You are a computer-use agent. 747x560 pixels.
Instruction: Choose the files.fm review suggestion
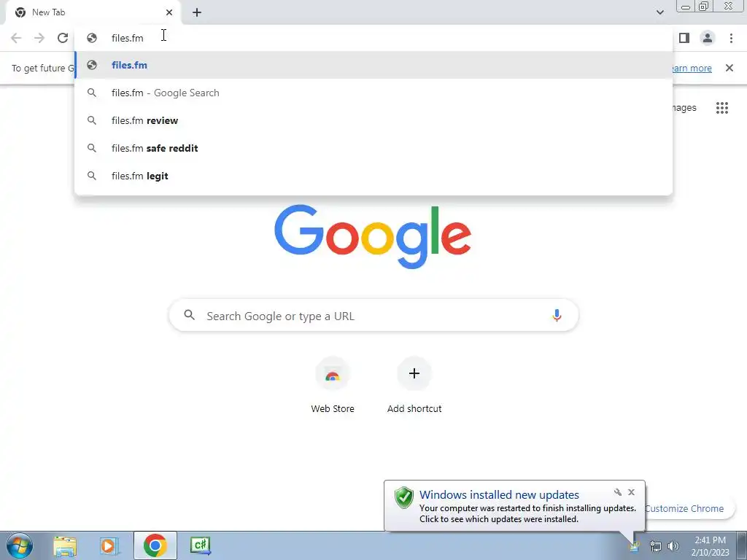tap(373, 120)
